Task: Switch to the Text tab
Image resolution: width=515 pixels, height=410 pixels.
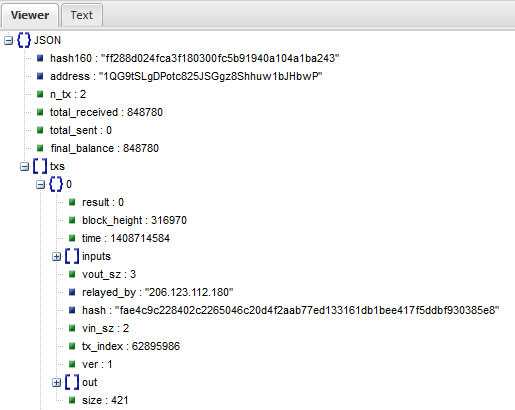Action: pyautogui.click(x=81, y=15)
